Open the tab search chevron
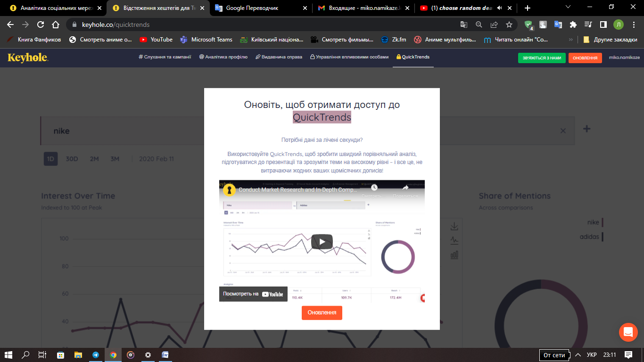Image resolution: width=644 pixels, height=362 pixels. (568, 7)
